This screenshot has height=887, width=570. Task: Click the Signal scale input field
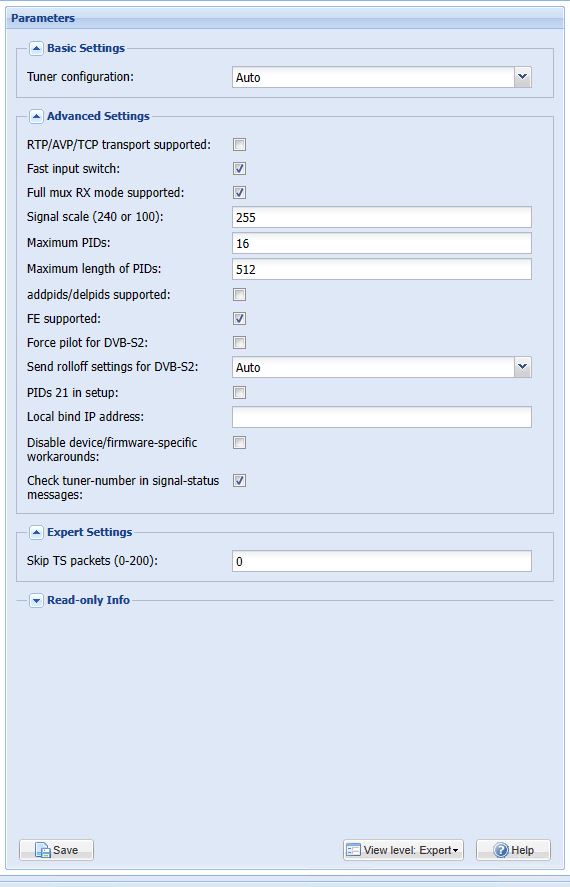pos(382,217)
